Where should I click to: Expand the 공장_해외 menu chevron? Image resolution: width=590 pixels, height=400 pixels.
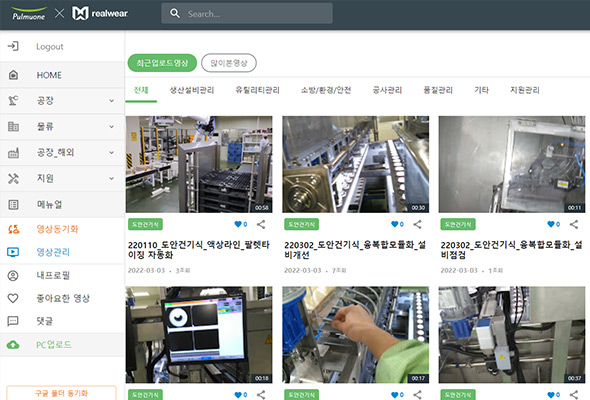[x=111, y=153]
